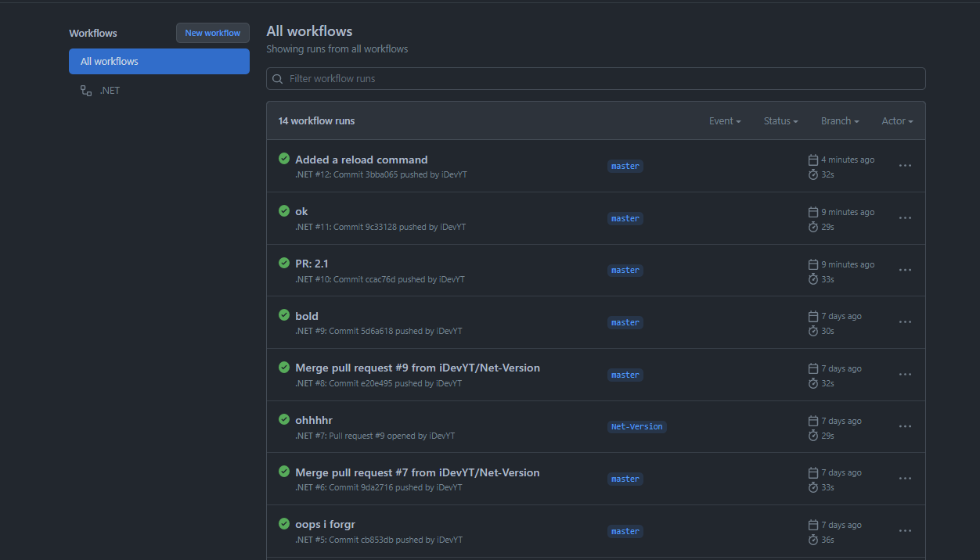Focus the Filter workflow runs search field
This screenshot has height=560, width=980.
[x=596, y=78]
